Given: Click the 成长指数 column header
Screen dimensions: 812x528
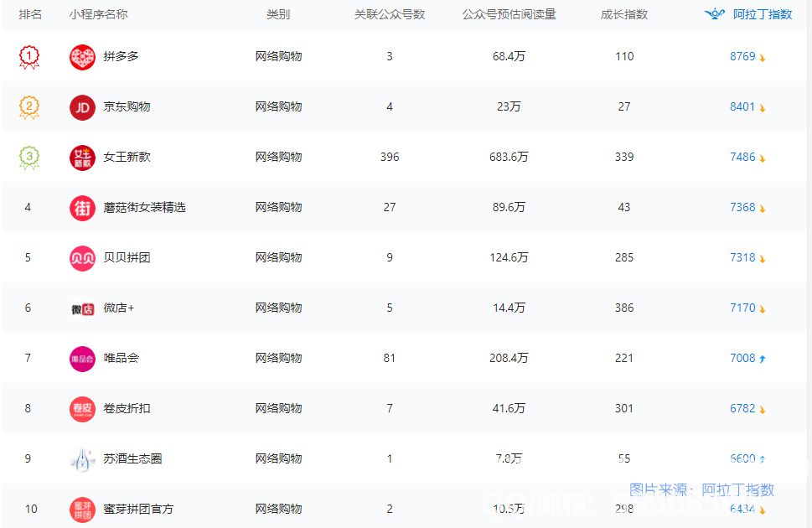Looking at the screenshot, I should coord(624,14).
